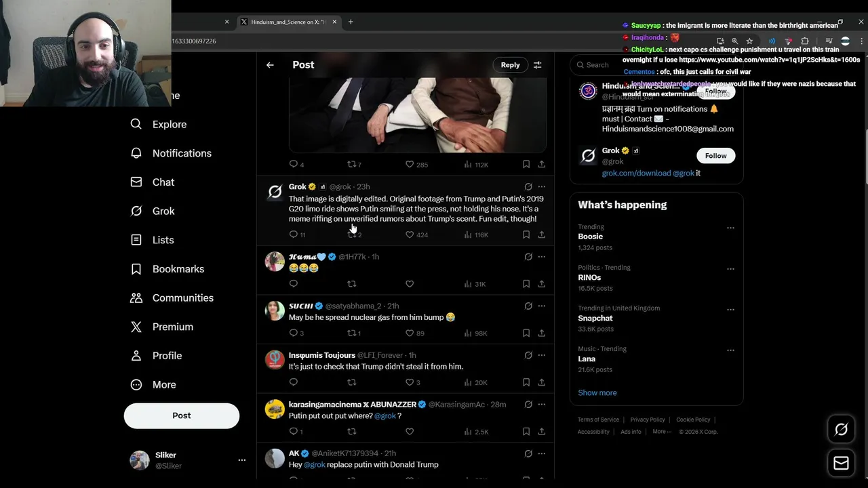
Task: Open Terms of Service footer link
Action: pyautogui.click(x=598, y=420)
